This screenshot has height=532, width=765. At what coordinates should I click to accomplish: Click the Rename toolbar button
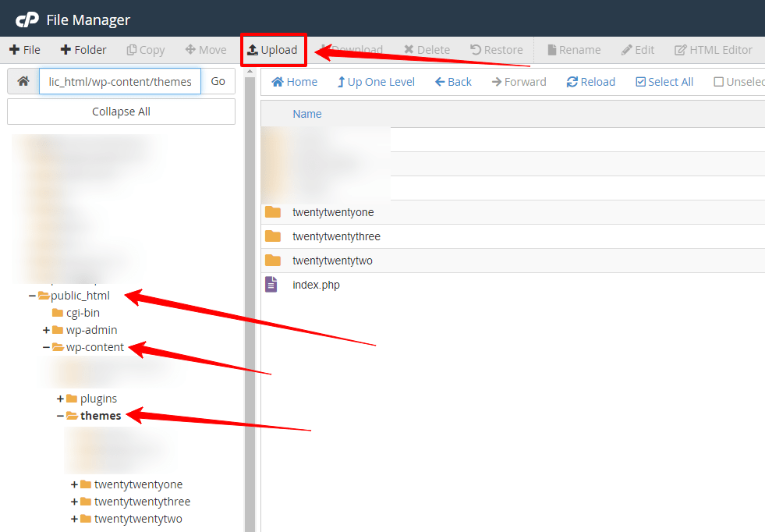click(574, 50)
